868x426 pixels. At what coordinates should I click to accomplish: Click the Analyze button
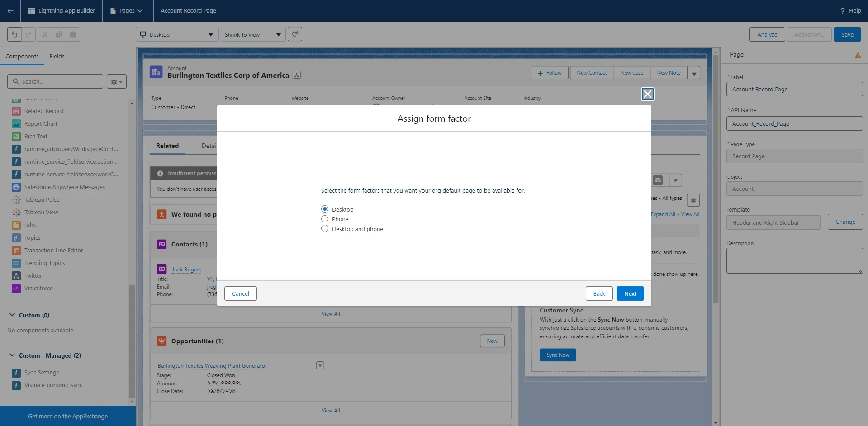(x=767, y=34)
